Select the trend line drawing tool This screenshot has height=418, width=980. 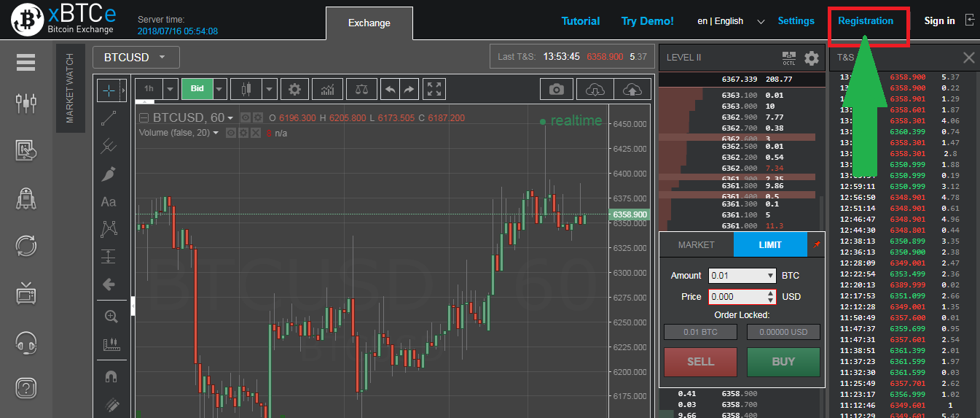coord(109,117)
